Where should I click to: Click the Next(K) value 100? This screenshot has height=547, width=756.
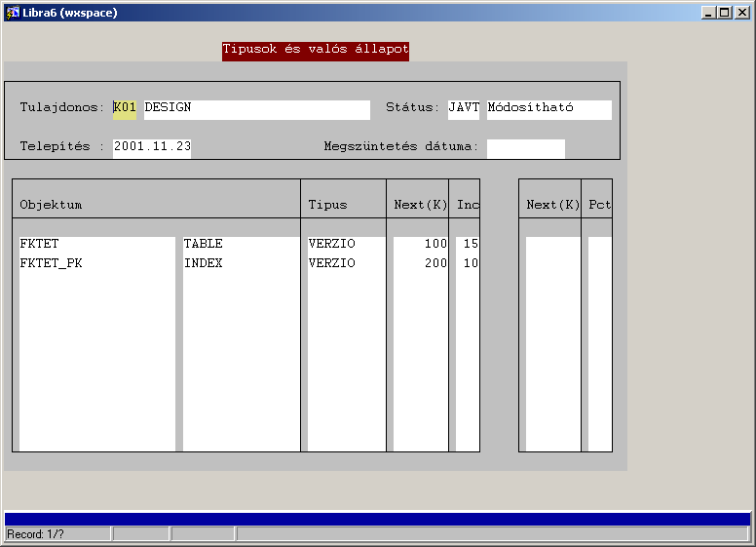tap(421, 244)
